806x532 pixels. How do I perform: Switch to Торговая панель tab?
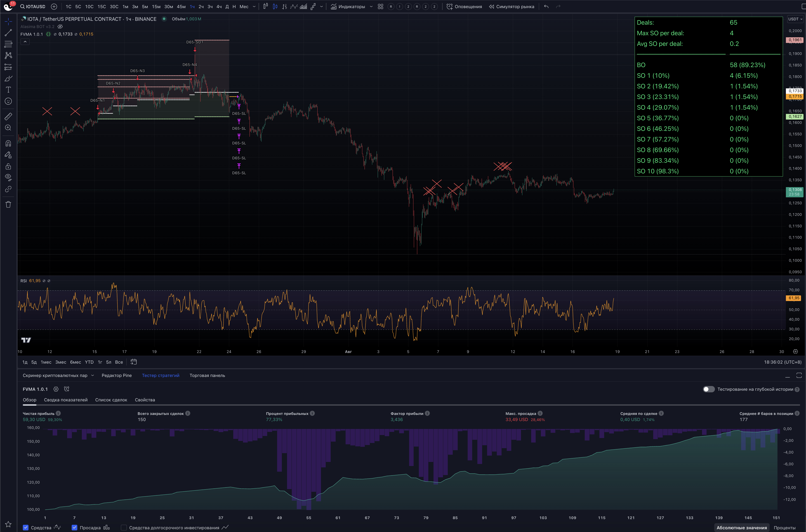point(207,375)
